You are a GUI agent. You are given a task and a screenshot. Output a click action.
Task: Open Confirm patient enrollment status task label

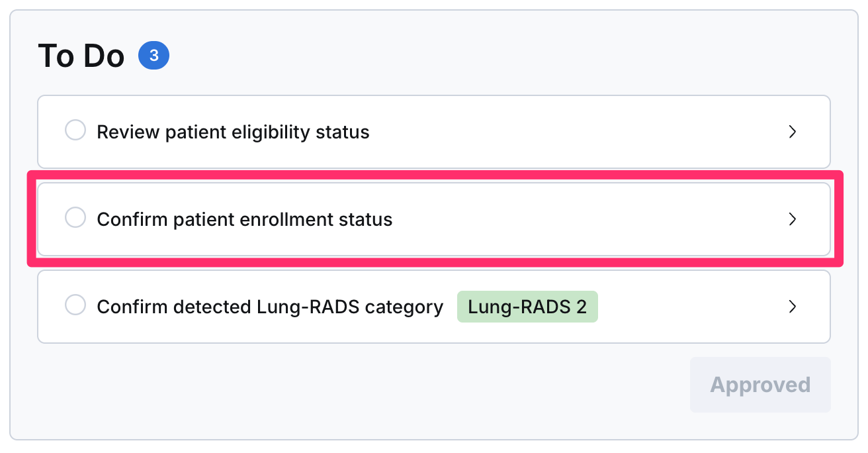click(x=245, y=219)
